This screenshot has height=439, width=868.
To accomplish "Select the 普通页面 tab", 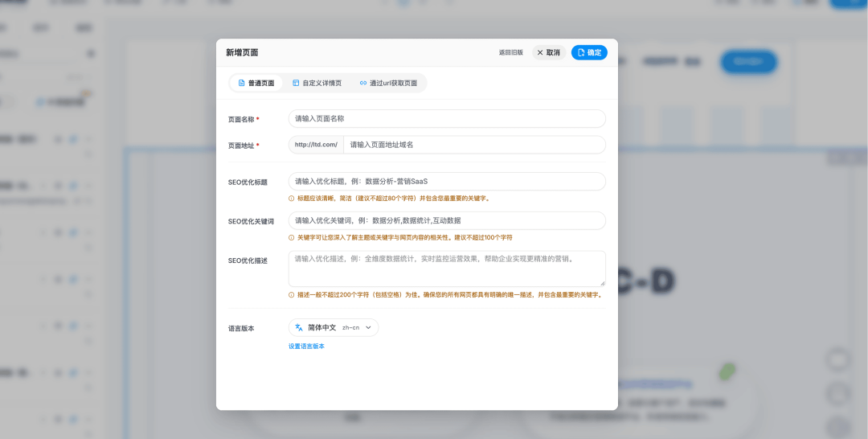I will point(256,83).
